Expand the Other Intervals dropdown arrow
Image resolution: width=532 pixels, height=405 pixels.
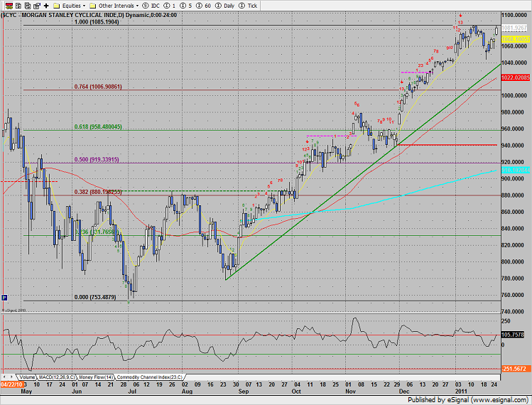click(x=137, y=6)
